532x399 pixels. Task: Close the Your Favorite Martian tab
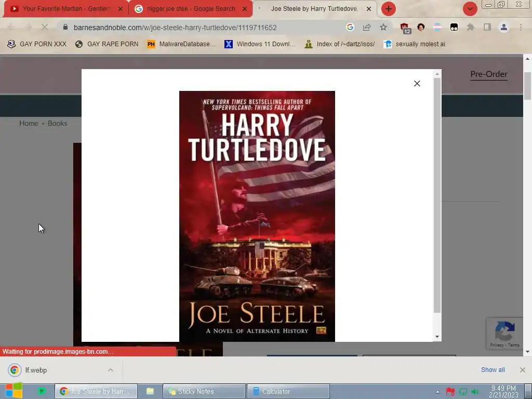(121, 9)
